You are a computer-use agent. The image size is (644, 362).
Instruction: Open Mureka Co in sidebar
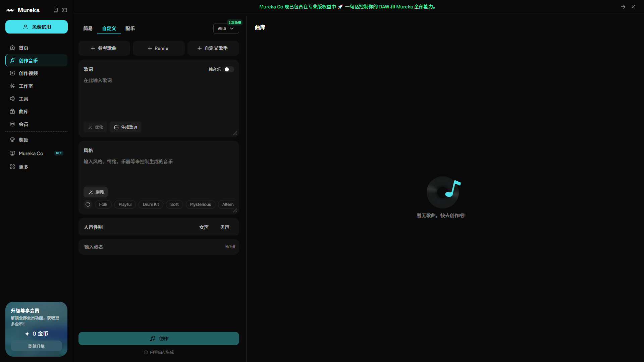(36, 153)
